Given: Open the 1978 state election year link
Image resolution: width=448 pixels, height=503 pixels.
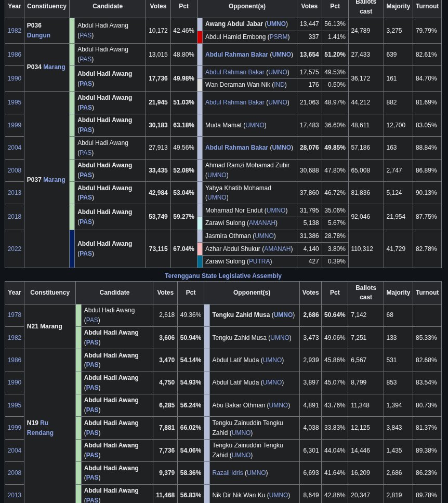Looking at the screenshot, I should [15, 315].
